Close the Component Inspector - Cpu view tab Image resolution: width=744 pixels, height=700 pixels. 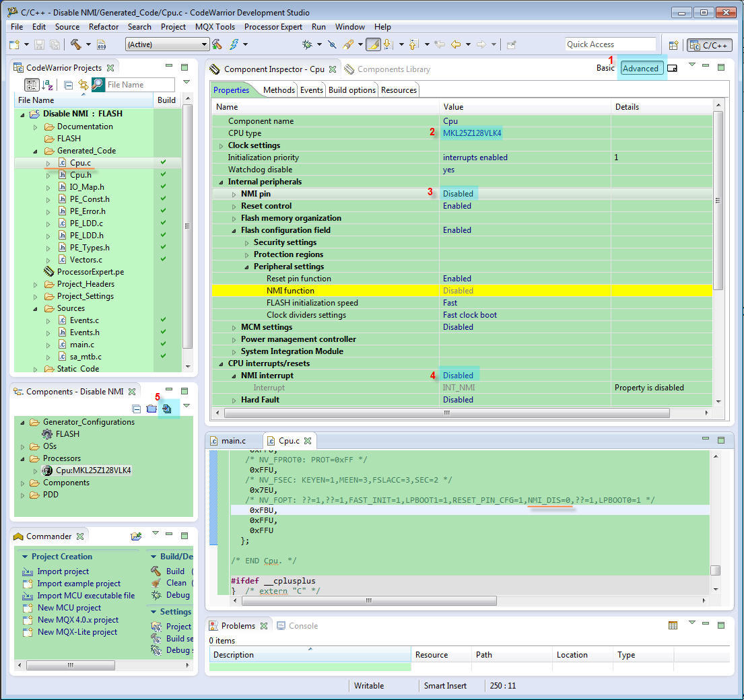tap(333, 69)
